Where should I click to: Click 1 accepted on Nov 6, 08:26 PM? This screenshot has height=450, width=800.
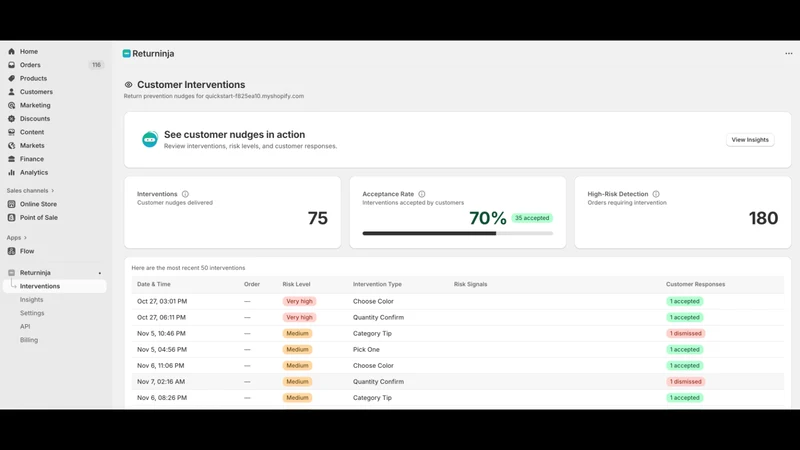click(x=685, y=397)
